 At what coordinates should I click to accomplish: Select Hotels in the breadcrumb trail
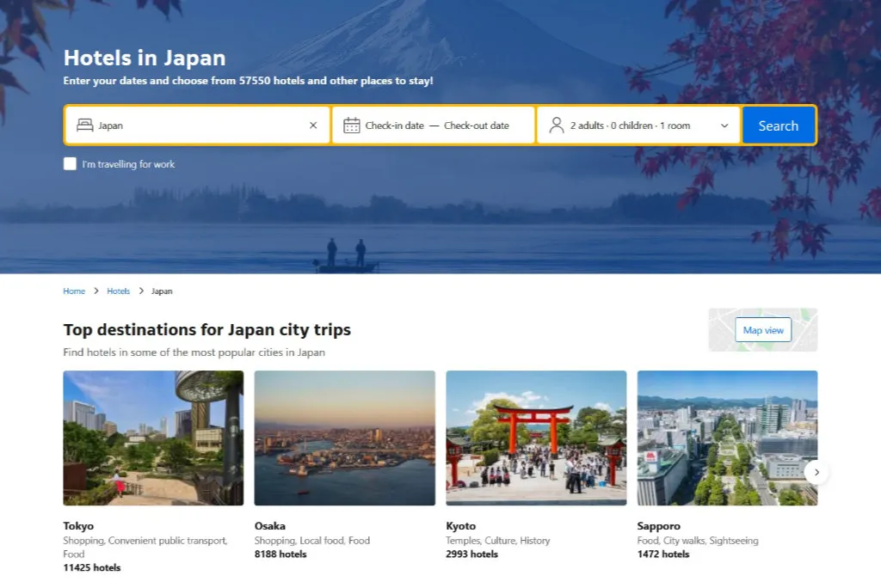pyautogui.click(x=118, y=291)
